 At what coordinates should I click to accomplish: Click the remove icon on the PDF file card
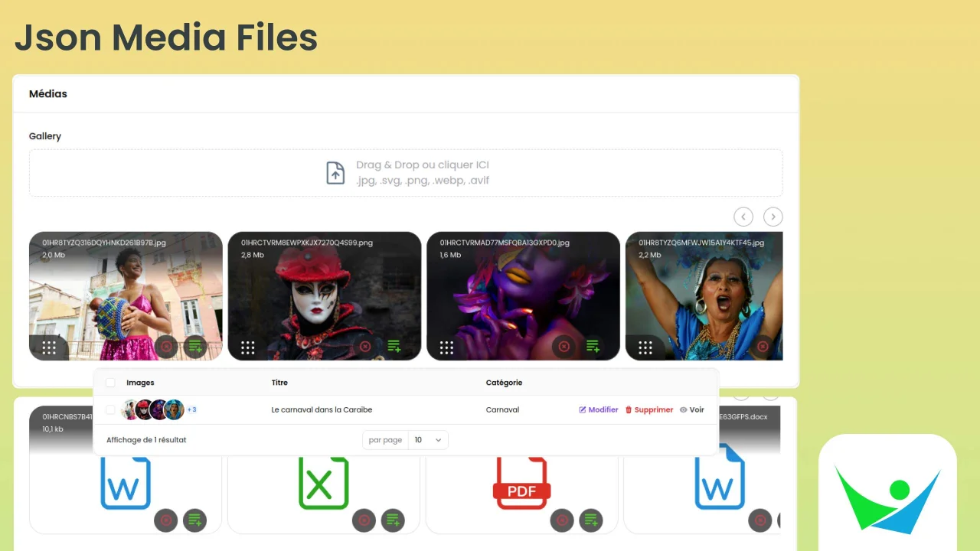click(562, 520)
